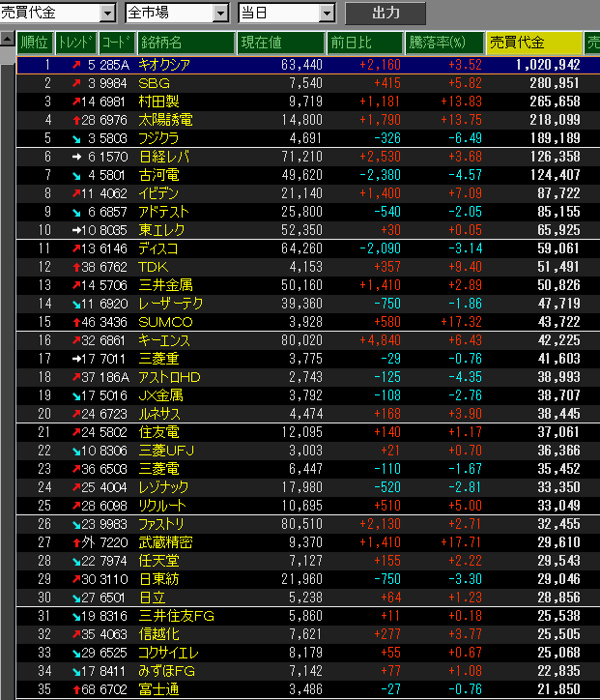Click the trend arrow for 信越化

click(x=76, y=634)
